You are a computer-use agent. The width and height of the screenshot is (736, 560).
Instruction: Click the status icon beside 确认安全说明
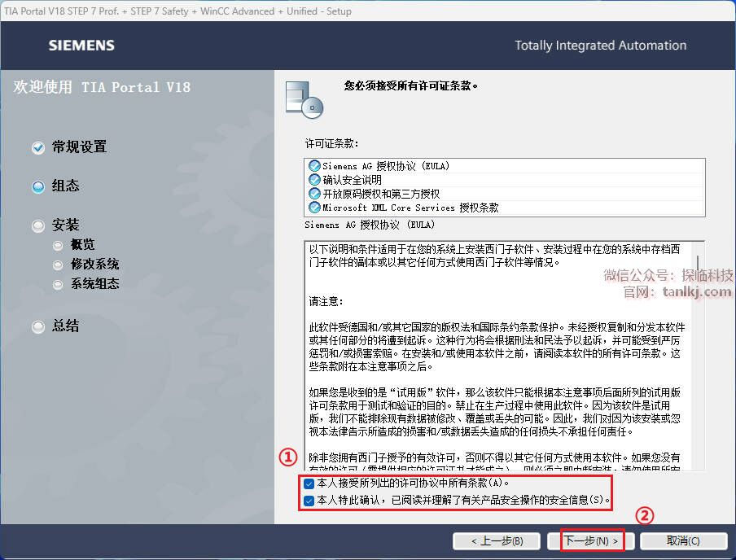[314, 180]
